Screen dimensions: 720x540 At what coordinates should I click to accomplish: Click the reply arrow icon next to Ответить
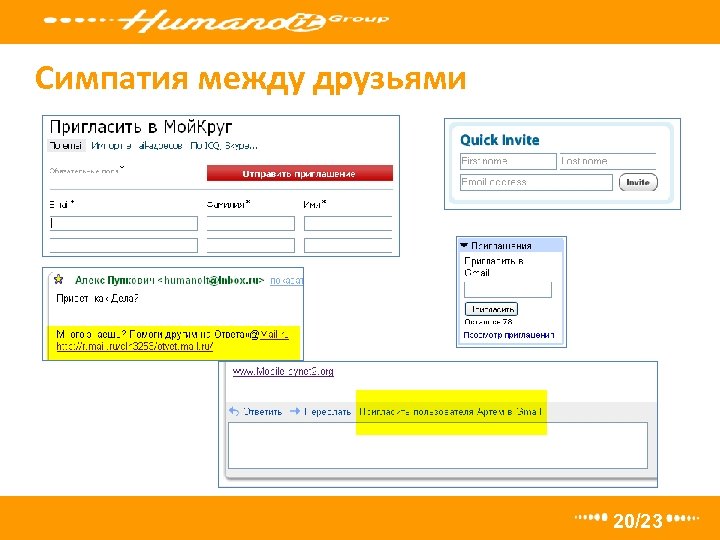pyautogui.click(x=234, y=411)
